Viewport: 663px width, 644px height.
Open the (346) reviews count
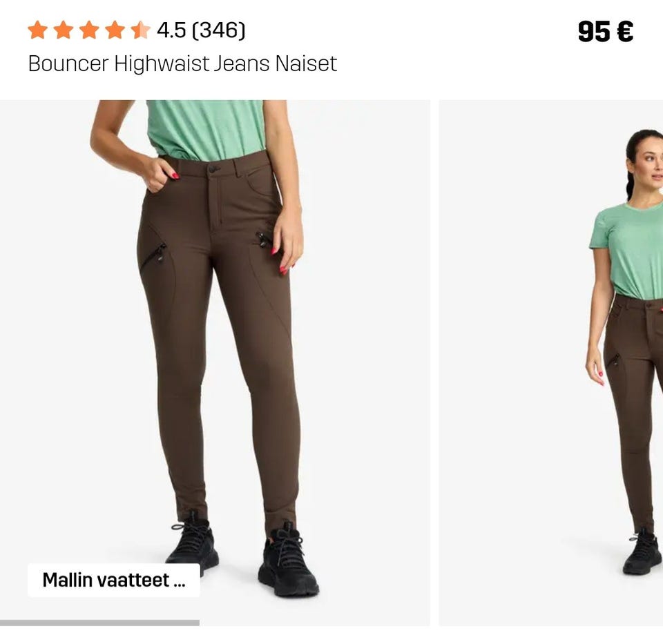click(219, 30)
